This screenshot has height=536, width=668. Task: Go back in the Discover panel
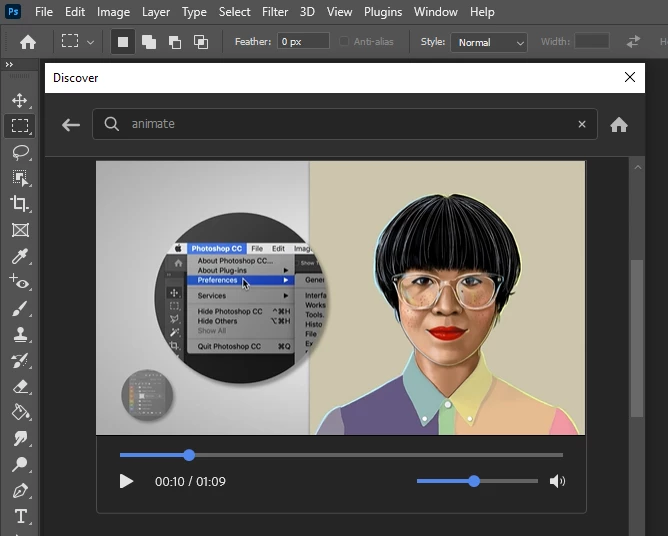pos(71,125)
